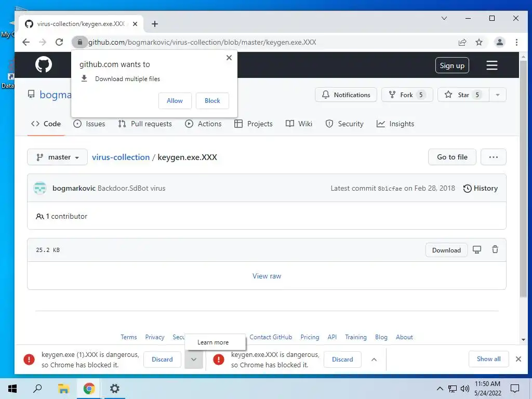Click Show all downloads
The width and height of the screenshot is (532, 399).
(x=488, y=359)
